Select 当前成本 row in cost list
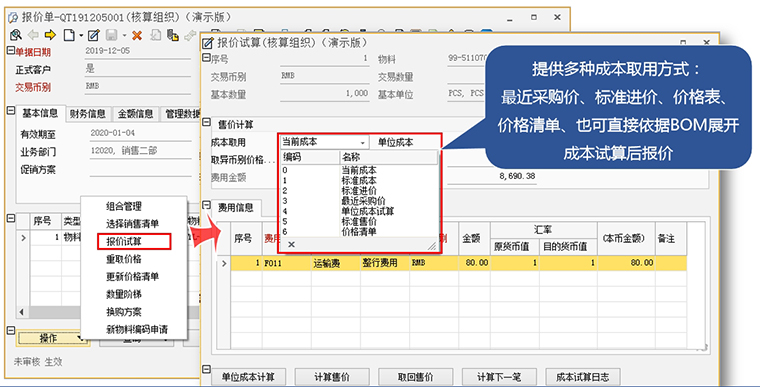The width and height of the screenshot is (760, 387). [359, 170]
